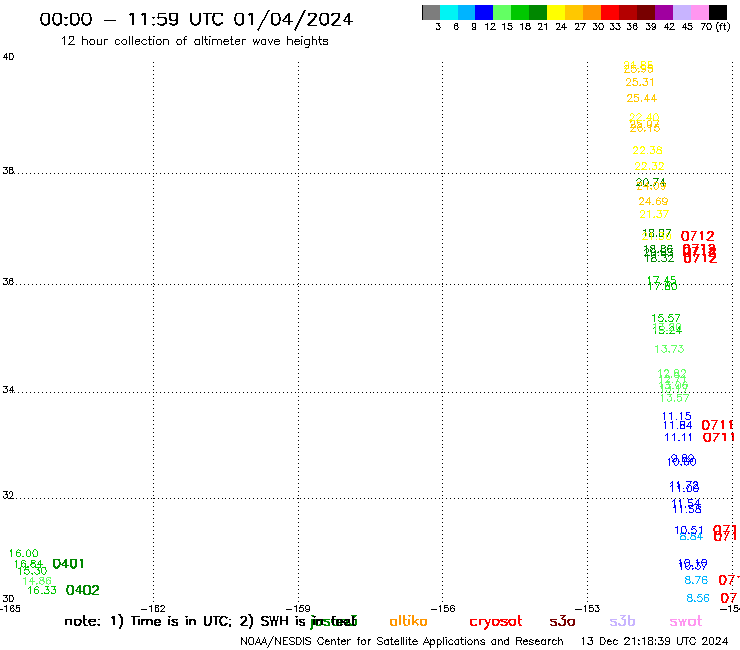
Task: Click the longitude axis label -162
Action: [x=153, y=608]
